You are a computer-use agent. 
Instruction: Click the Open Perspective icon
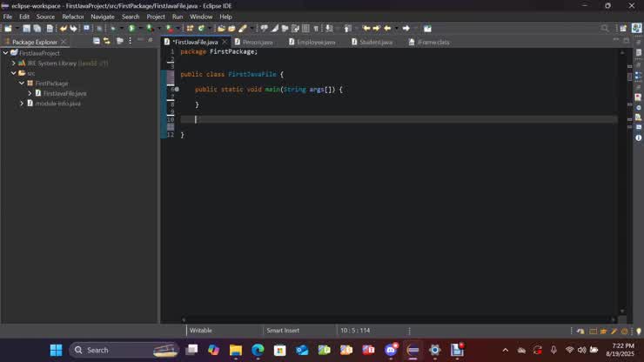pos(623,29)
